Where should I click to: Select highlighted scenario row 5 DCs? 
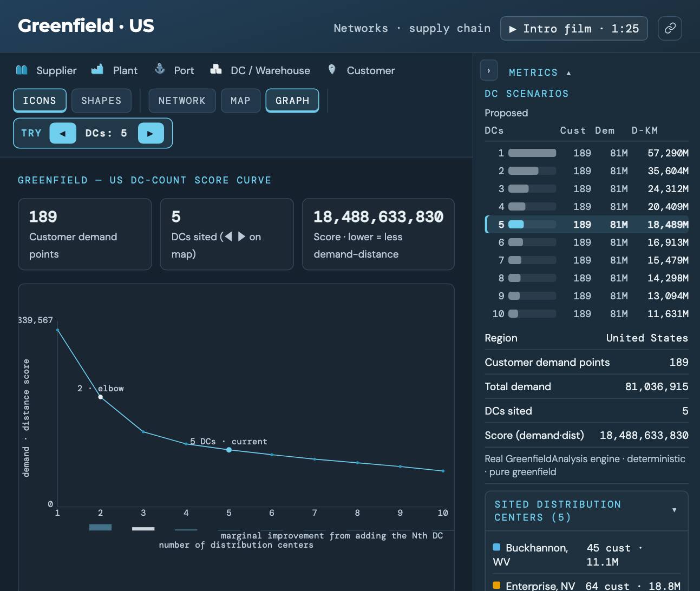(587, 225)
